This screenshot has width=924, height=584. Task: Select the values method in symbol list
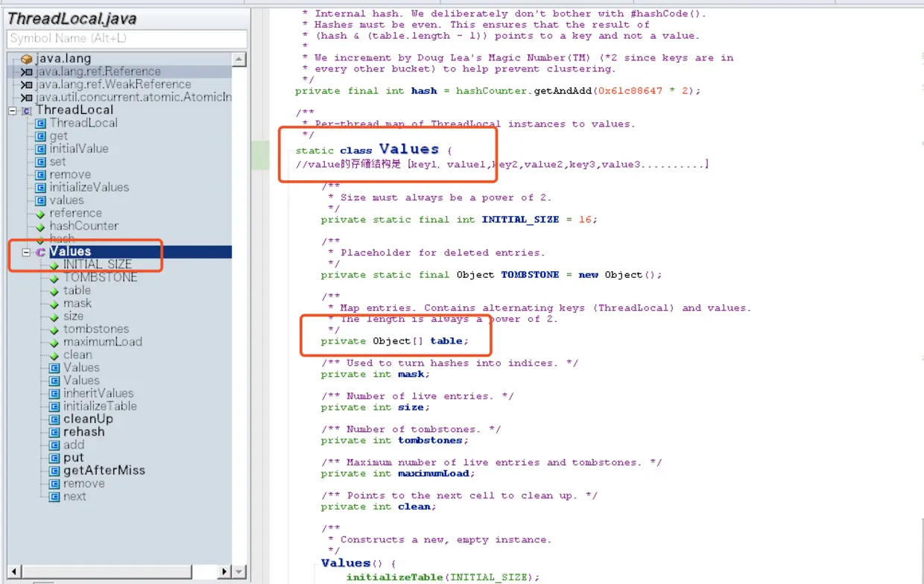66,200
